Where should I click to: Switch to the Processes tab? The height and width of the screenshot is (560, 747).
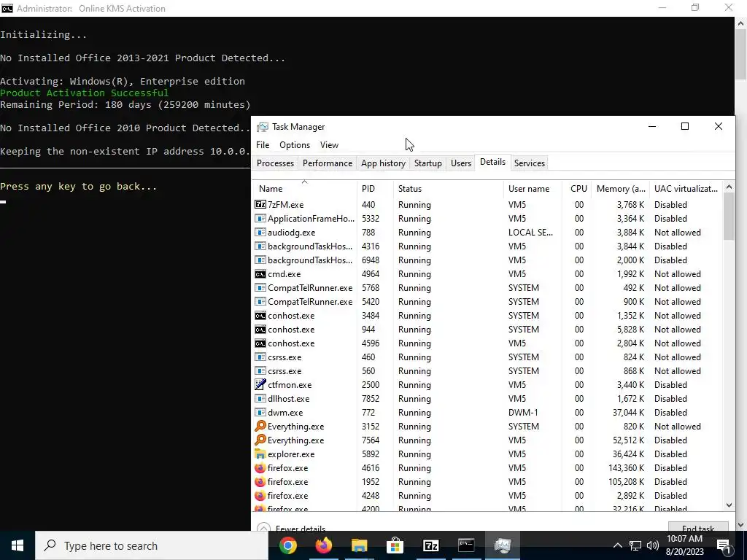pos(275,163)
